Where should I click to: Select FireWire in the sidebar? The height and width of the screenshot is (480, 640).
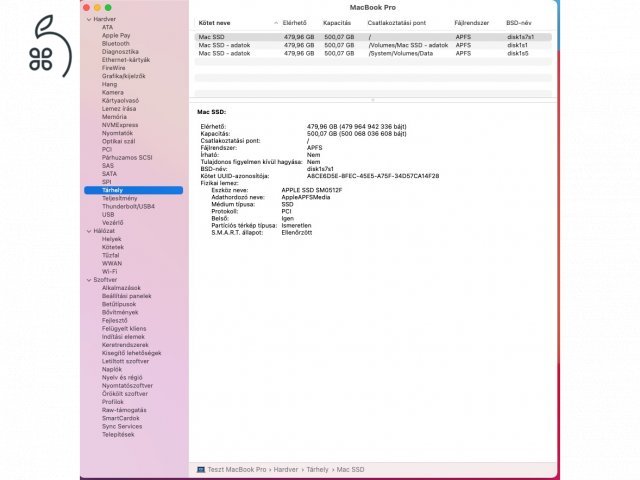[x=113, y=68]
